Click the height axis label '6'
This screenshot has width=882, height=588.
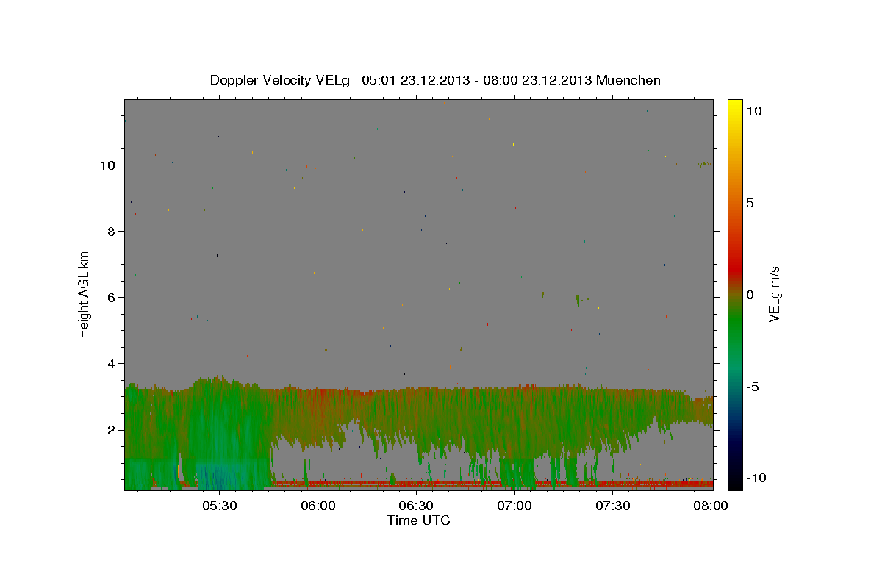point(112,298)
